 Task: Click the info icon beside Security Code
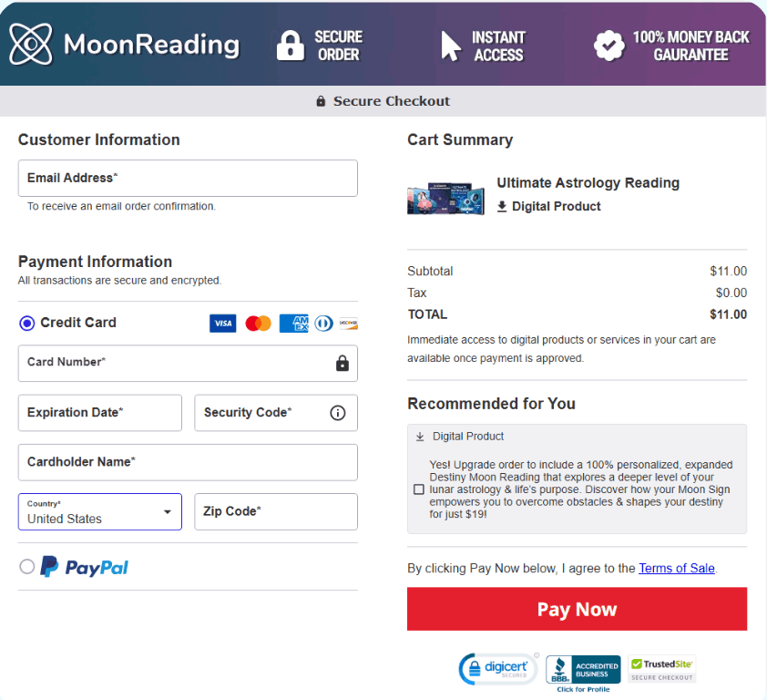tap(338, 413)
